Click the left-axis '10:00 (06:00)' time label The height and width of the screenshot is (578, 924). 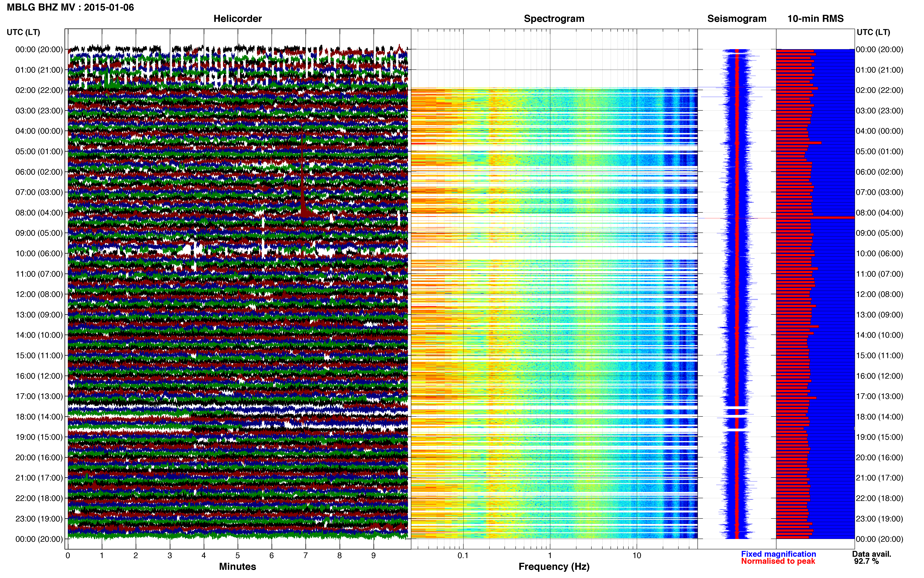pyautogui.click(x=39, y=253)
